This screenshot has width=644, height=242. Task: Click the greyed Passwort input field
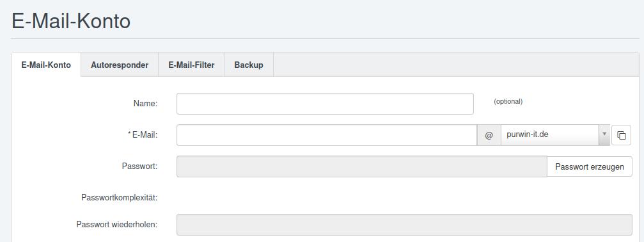click(362, 166)
